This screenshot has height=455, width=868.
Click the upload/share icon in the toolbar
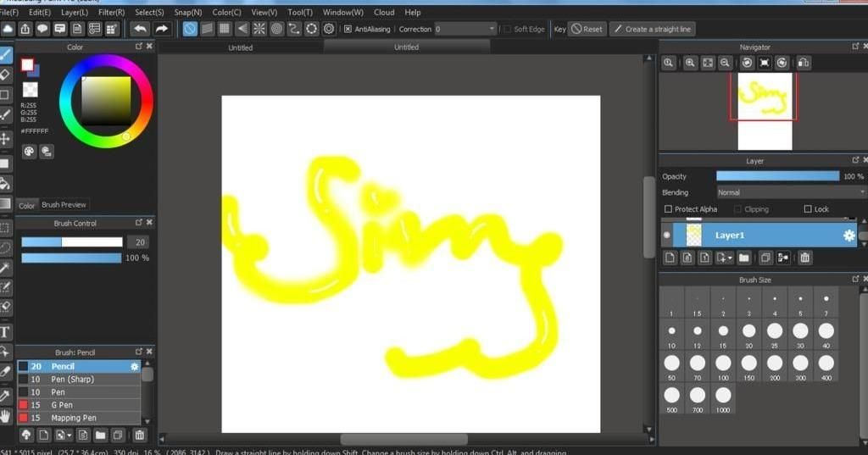pyautogui.click(x=25, y=29)
